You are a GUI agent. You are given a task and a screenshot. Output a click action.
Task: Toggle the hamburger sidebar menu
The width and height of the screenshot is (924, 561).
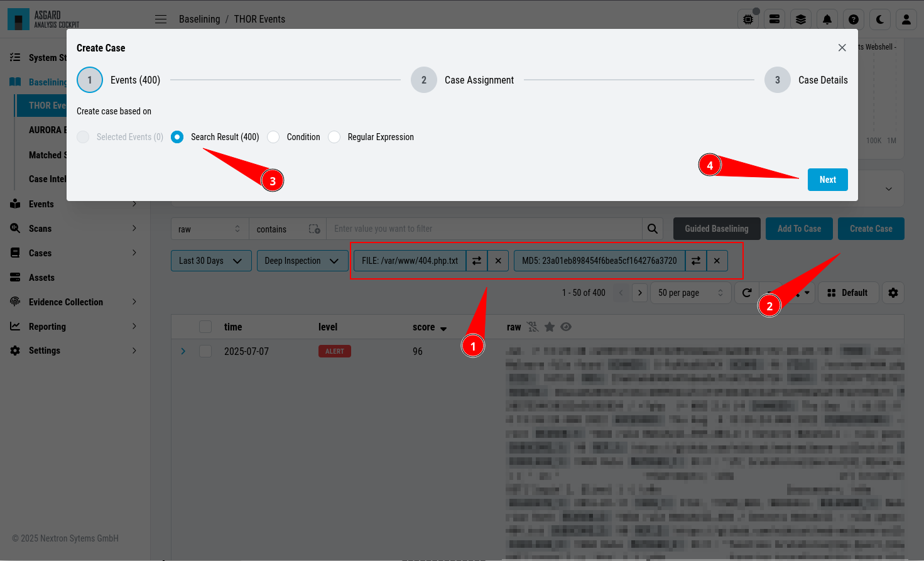161,19
